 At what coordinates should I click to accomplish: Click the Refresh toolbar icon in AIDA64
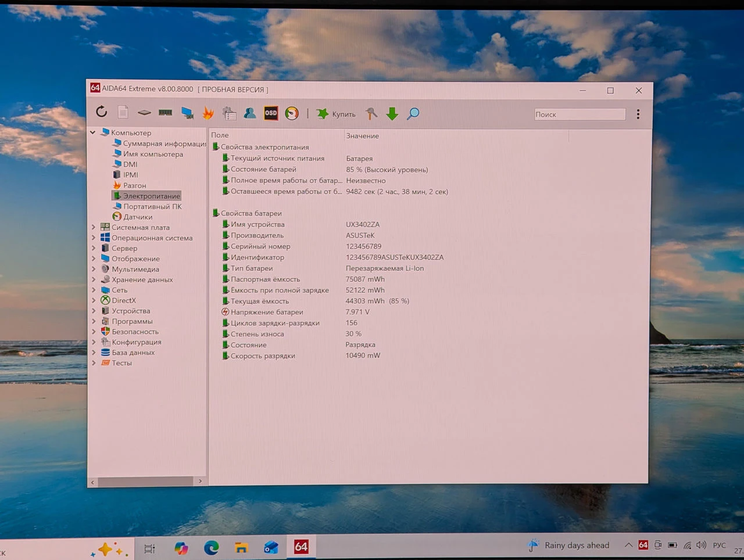click(x=102, y=112)
